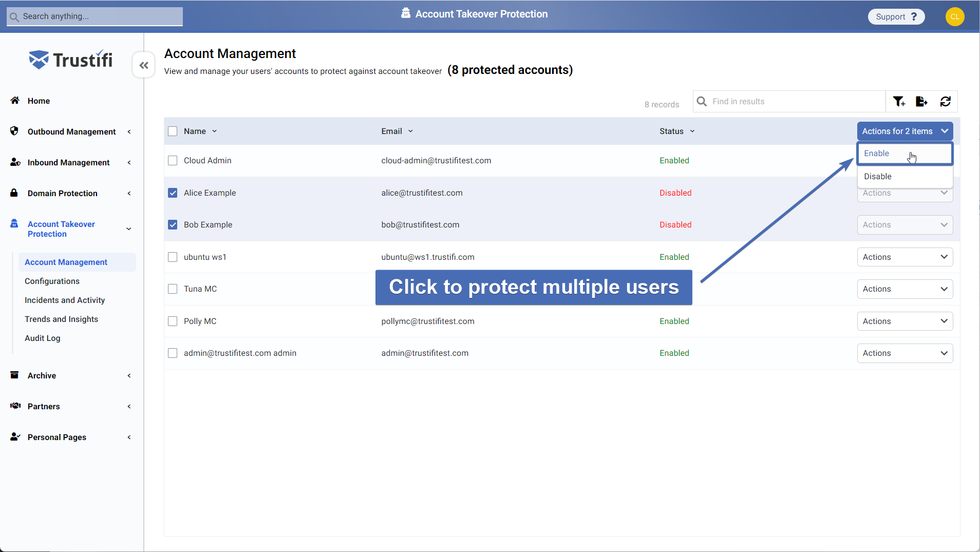
Task: Click the export results icon
Action: (x=921, y=102)
